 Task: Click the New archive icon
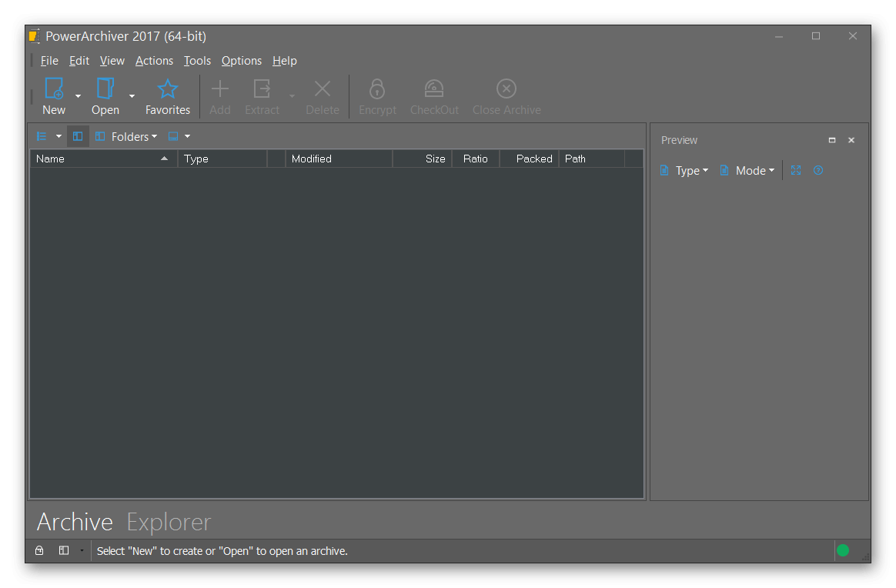point(54,89)
